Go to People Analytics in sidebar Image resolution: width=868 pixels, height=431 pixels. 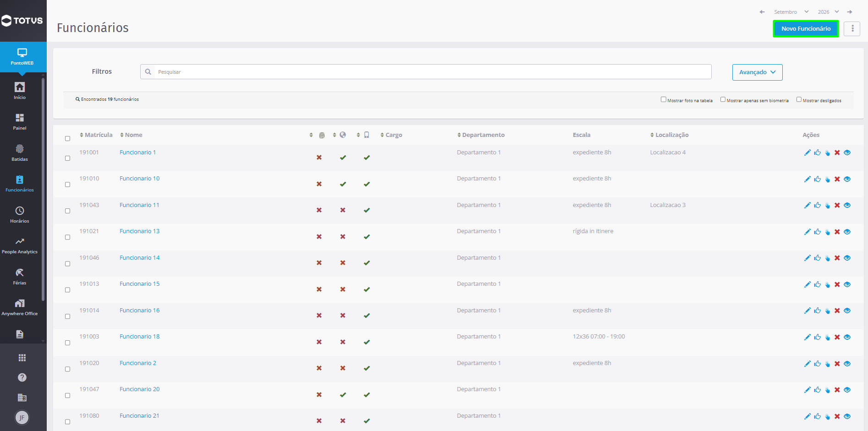(x=20, y=246)
